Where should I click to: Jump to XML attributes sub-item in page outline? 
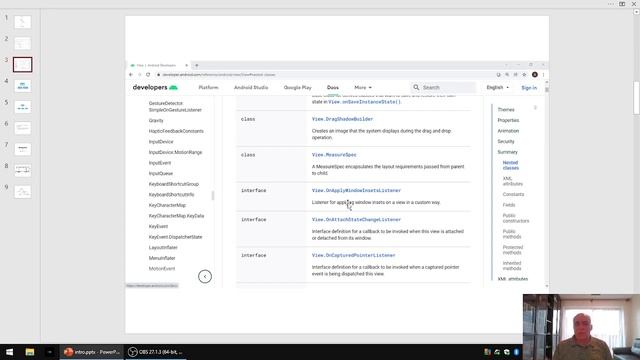click(x=513, y=181)
